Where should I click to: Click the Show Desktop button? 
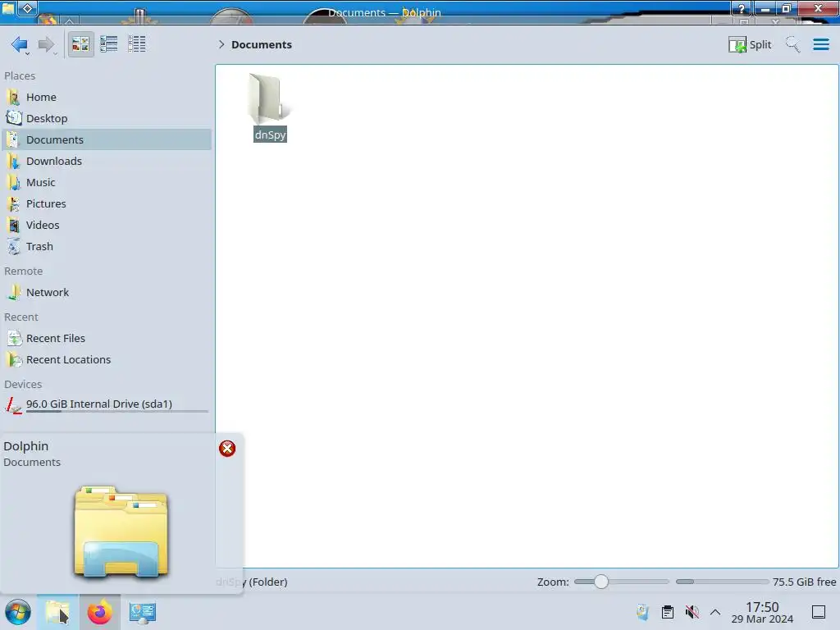(x=819, y=612)
